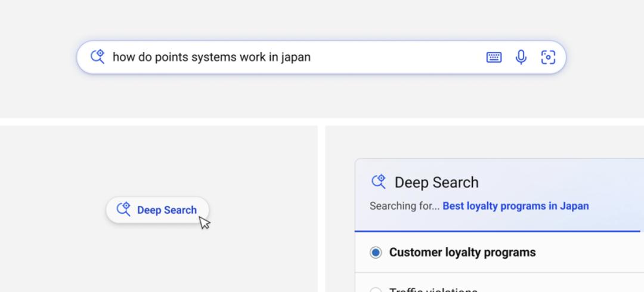Click the "Searching for..." status text
Screen dimensions: 644x292
click(x=404, y=206)
